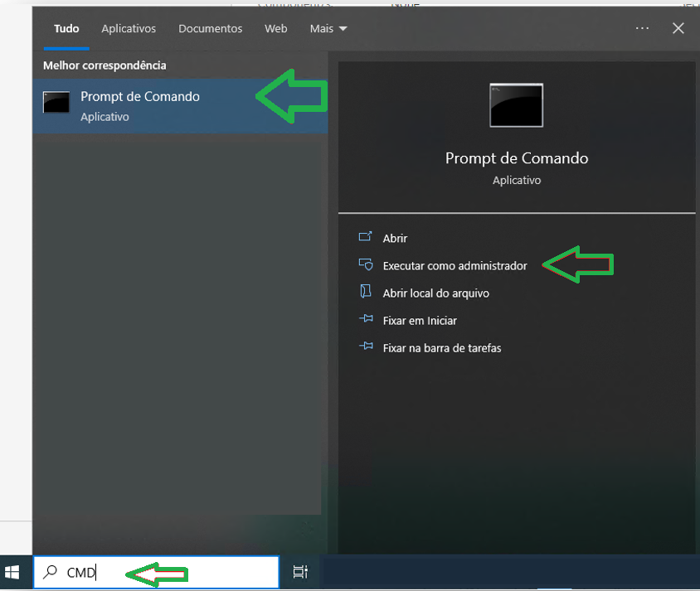Click the pin icon next to Fixar em Iniciar

(366, 319)
